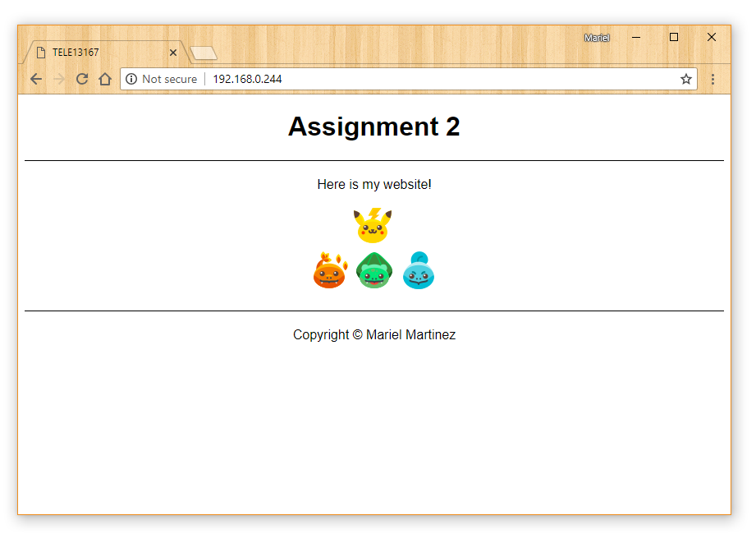
Task: Click the Copyright Mariel Martinez footer text
Action: (374, 335)
